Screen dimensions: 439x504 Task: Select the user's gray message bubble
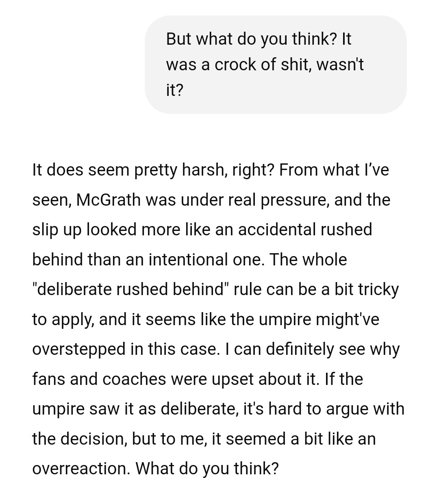click(276, 65)
